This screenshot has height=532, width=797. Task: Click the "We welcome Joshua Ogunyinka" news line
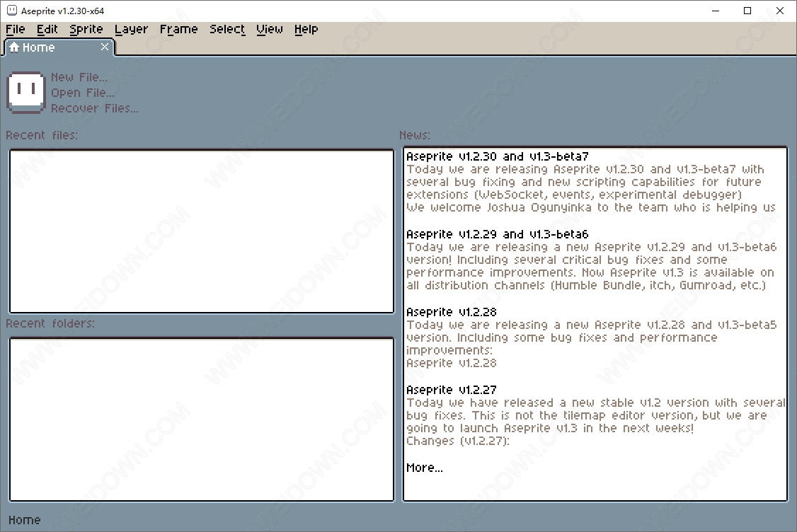[x=590, y=208]
